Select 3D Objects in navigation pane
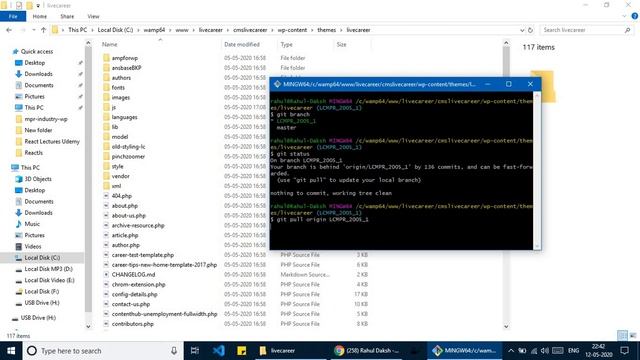 click(38, 179)
